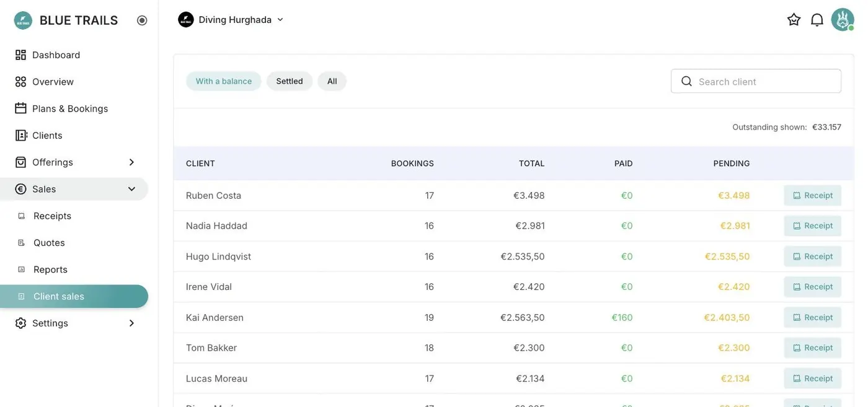Click the PAID column header
The image size is (868, 407).
click(x=624, y=164)
